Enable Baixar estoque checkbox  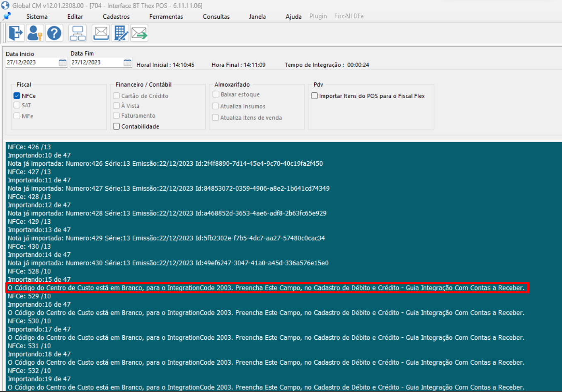click(x=216, y=94)
